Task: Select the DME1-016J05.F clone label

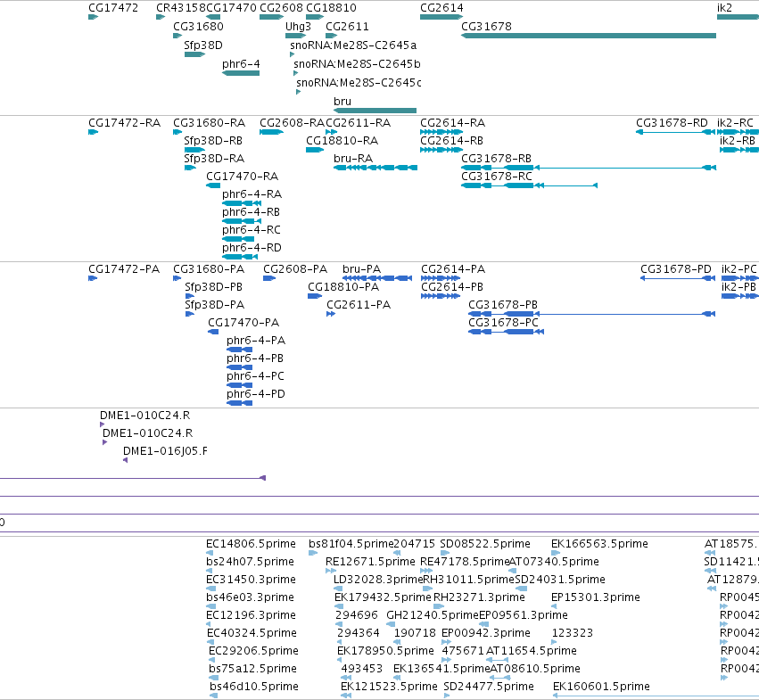Action: 165,451
